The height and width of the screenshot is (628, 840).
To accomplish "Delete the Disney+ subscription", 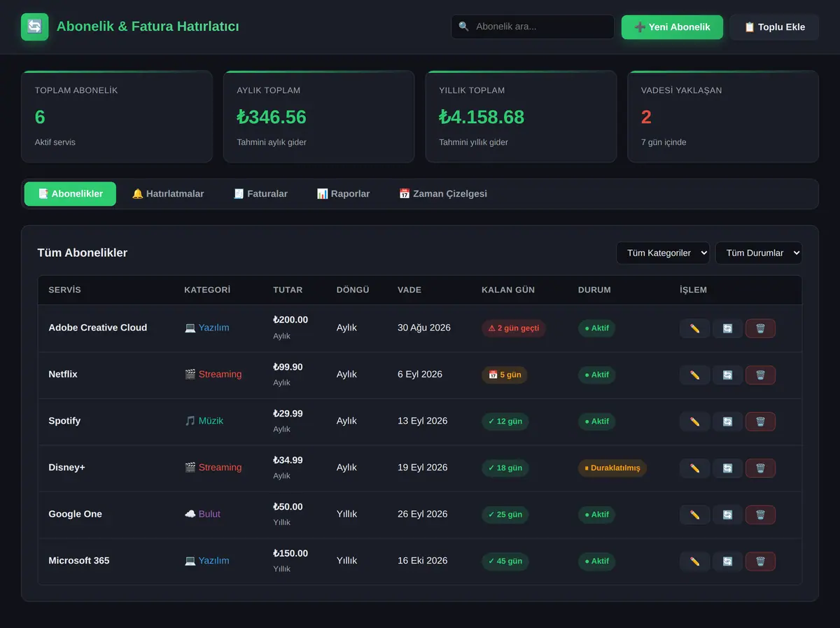I will click(760, 468).
